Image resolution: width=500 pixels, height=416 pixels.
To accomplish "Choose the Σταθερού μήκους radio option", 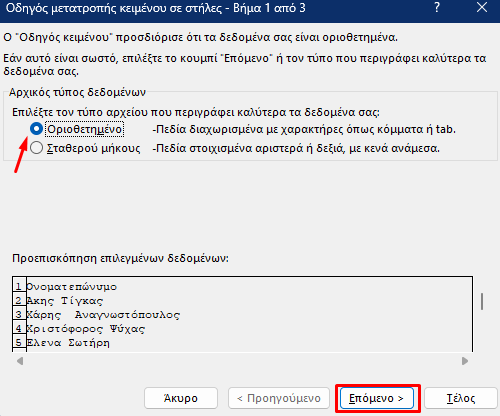I will tap(36, 148).
